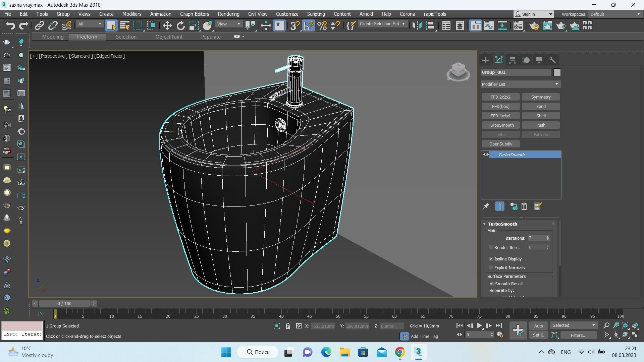Choose the Select and Scale tool

[x=194, y=26]
